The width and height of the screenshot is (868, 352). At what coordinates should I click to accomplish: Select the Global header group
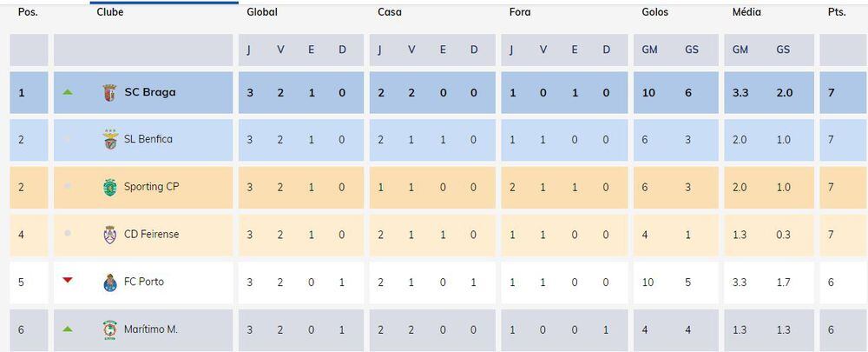[x=262, y=12]
